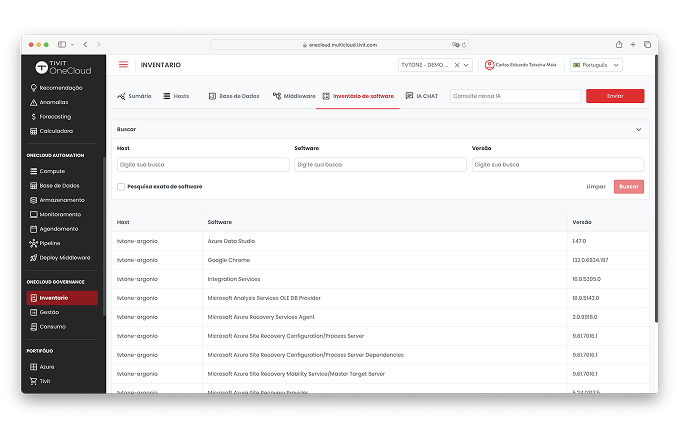
Task: Switch to the Base de Dados tab
Action: coord(234,96)
